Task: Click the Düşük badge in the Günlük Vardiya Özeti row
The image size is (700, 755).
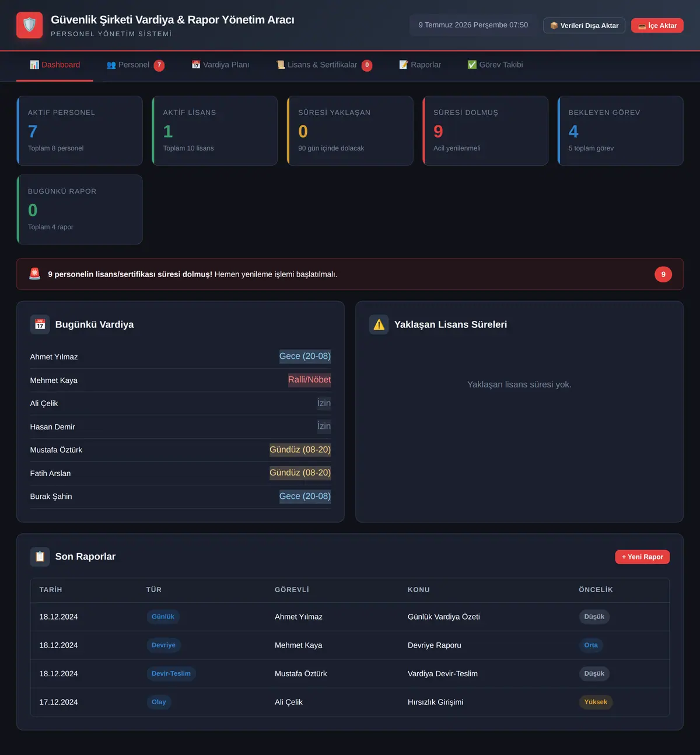Action: [x=594, y=617]
